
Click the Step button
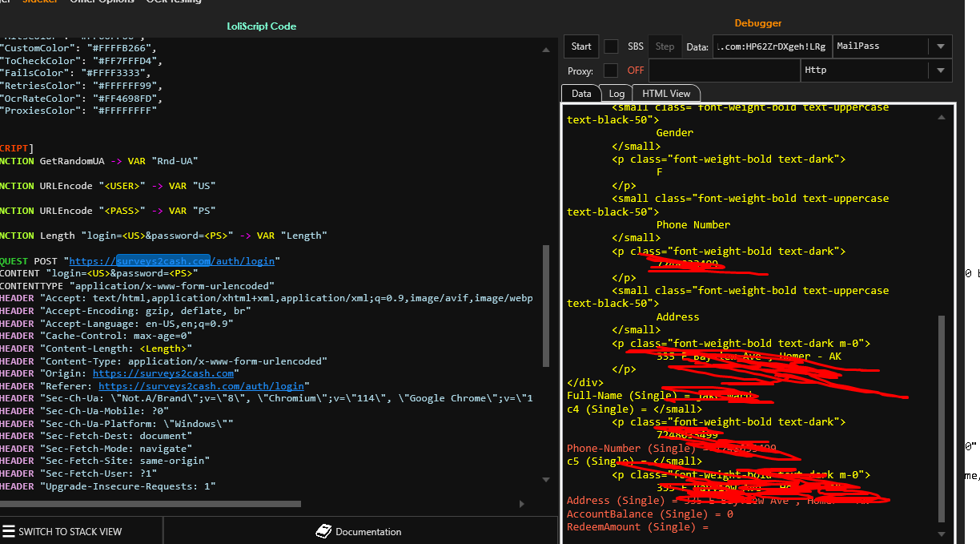(x=665, y=46)
